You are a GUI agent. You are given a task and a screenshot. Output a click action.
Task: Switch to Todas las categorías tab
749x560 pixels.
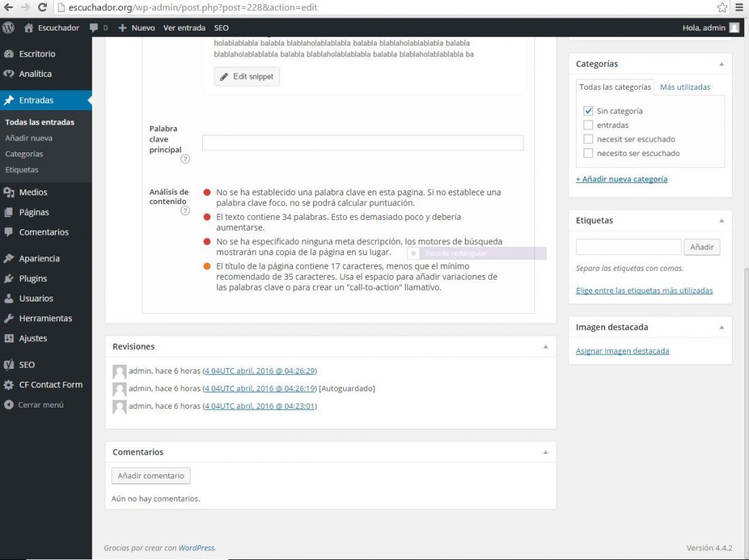(x=615, y=87)
